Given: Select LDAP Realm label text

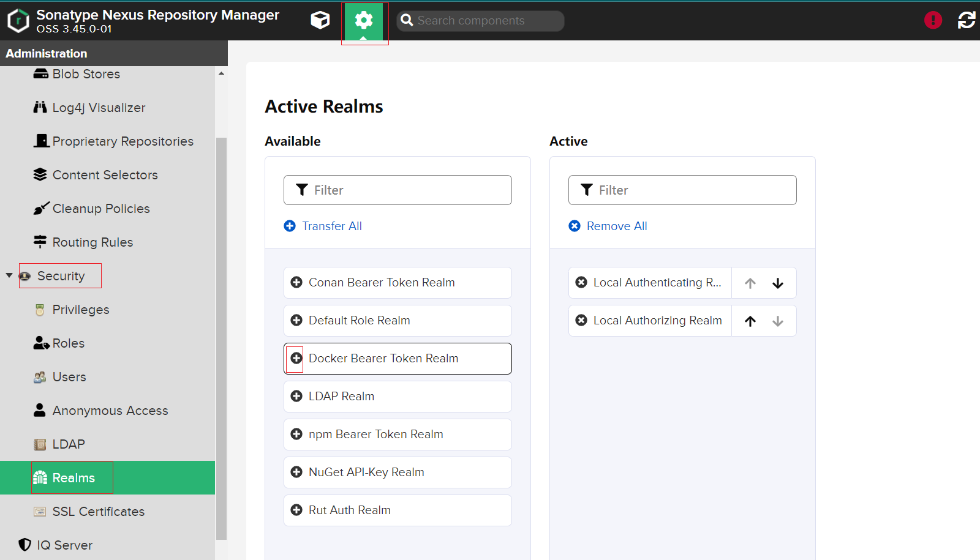Looking at the screenshot, I should (341, 396).
